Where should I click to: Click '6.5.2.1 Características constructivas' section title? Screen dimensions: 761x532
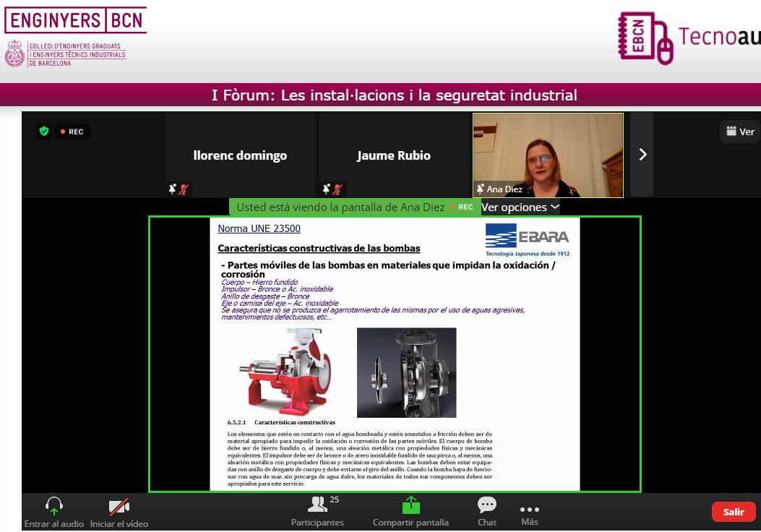pyautogui.click(x=281, y=422)
